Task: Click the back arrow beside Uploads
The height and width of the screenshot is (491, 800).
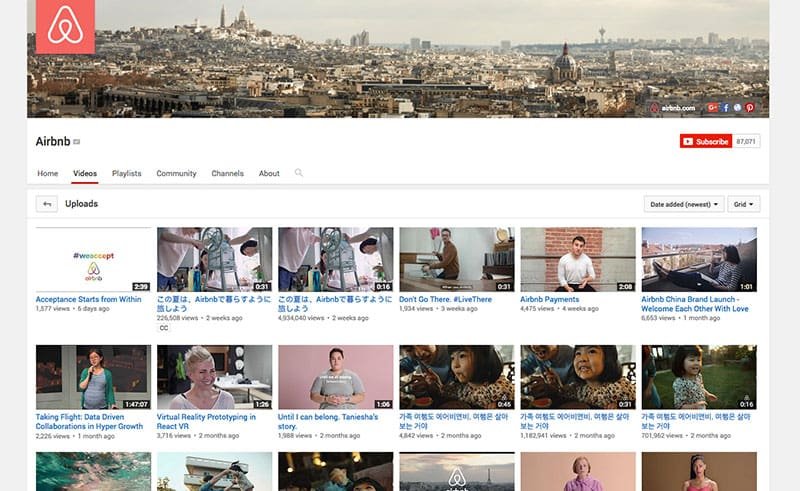Action: tap(47, 204)
